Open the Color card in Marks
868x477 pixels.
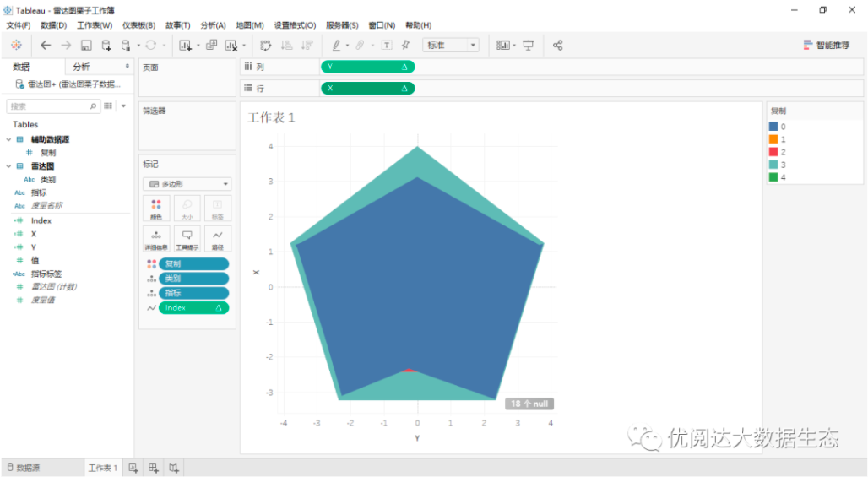click(156, 208)
